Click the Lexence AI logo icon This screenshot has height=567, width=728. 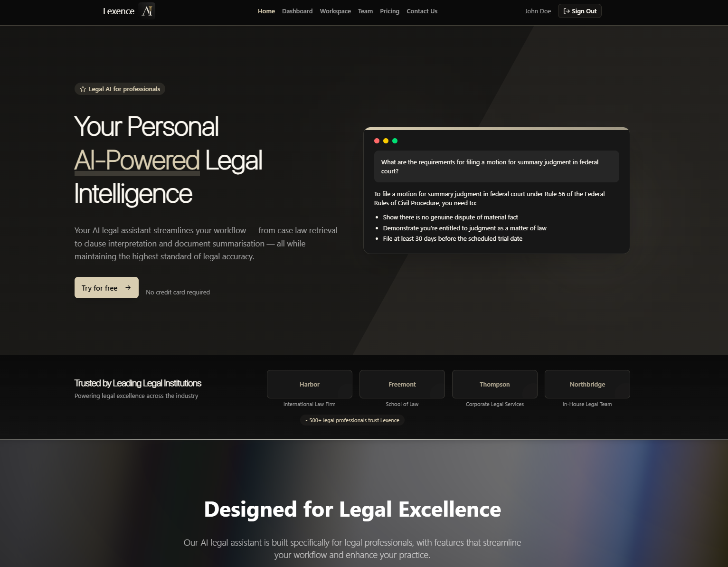coord(147,11)
